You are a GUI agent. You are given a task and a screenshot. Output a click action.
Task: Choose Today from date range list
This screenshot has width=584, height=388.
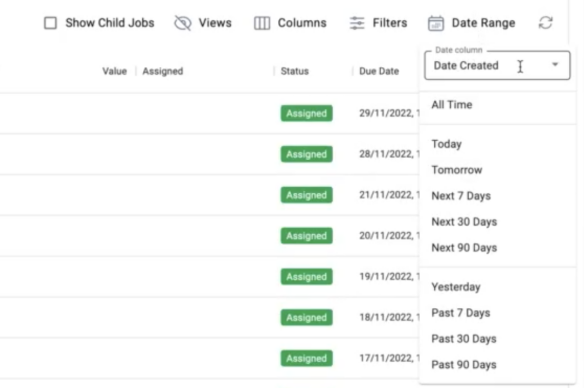[446, 144]
